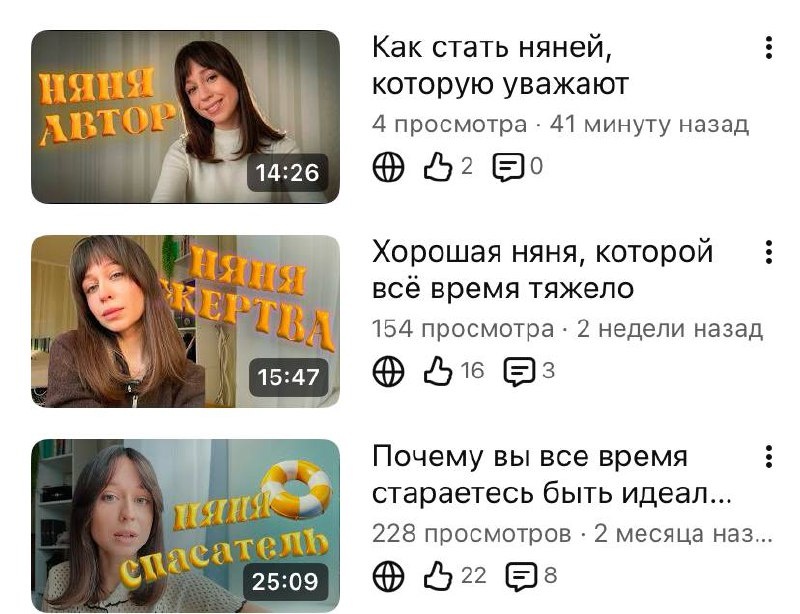The height and width of the screenshot is (614, 800).
Task: Open title "Как стать няней, которую уважают"
Action: point(500,65)
